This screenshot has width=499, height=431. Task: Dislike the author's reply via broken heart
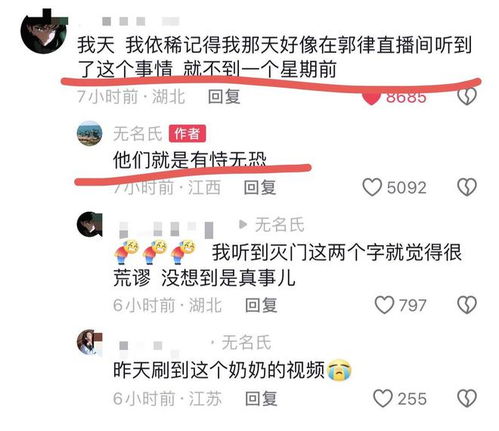tap(467, 187)
